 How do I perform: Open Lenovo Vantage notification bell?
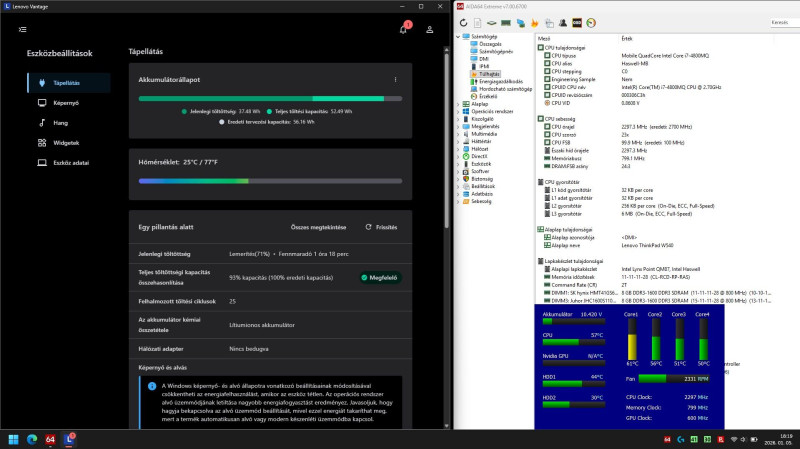pos(404,29)
